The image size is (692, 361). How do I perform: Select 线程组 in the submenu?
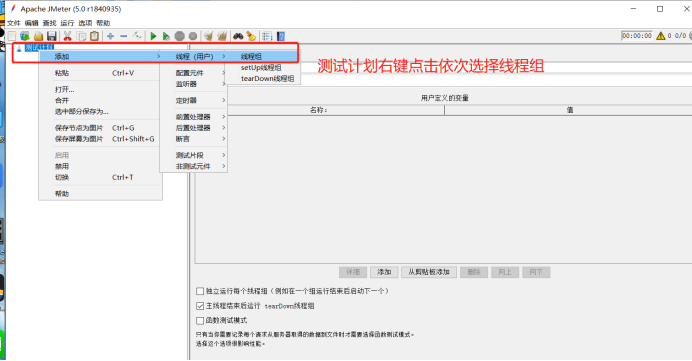pos(262,56)
